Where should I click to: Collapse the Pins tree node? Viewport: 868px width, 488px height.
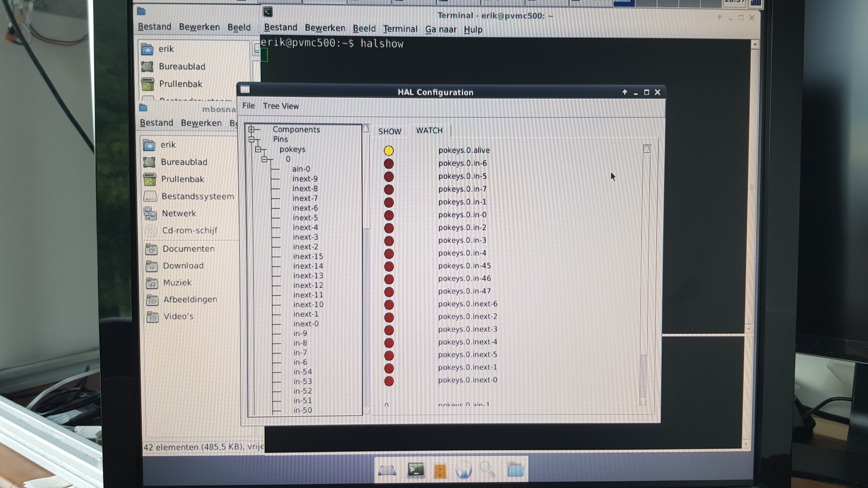pos(251,139)
